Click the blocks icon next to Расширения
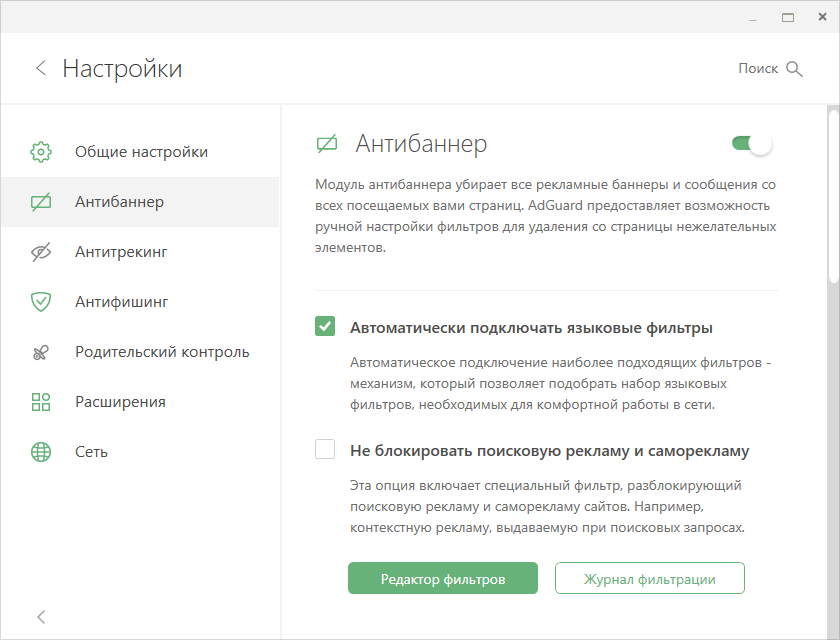 (41, 401)
